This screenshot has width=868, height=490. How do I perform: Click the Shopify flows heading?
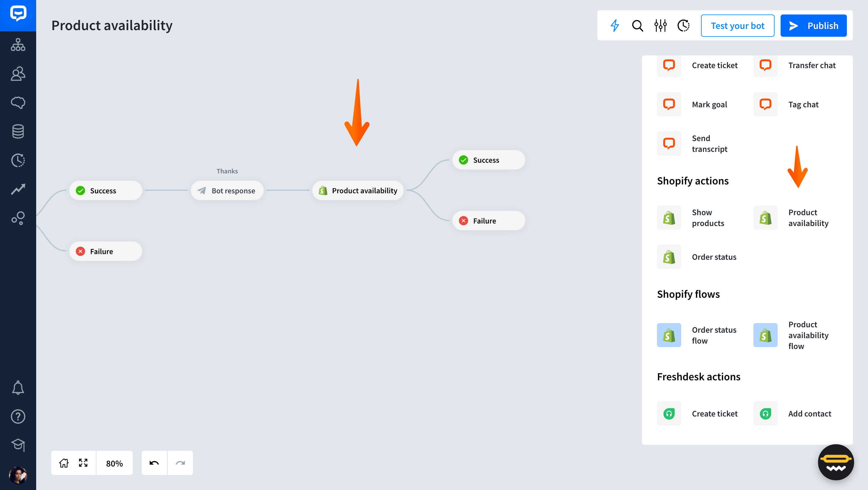pos(688,294)
